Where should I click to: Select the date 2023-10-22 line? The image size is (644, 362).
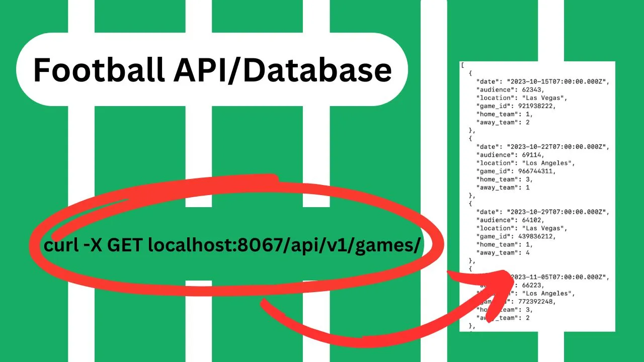(542, 147)
